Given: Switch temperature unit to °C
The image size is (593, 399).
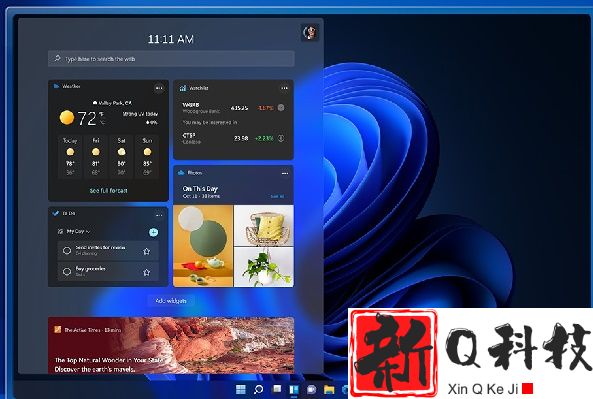Looking at the screenshot, I should coord(102,122).
